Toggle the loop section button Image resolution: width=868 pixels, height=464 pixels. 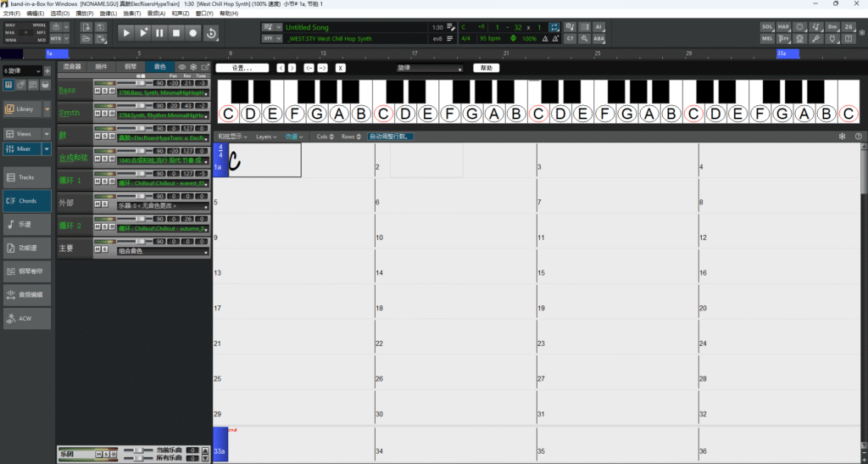[x=554, y=27]
